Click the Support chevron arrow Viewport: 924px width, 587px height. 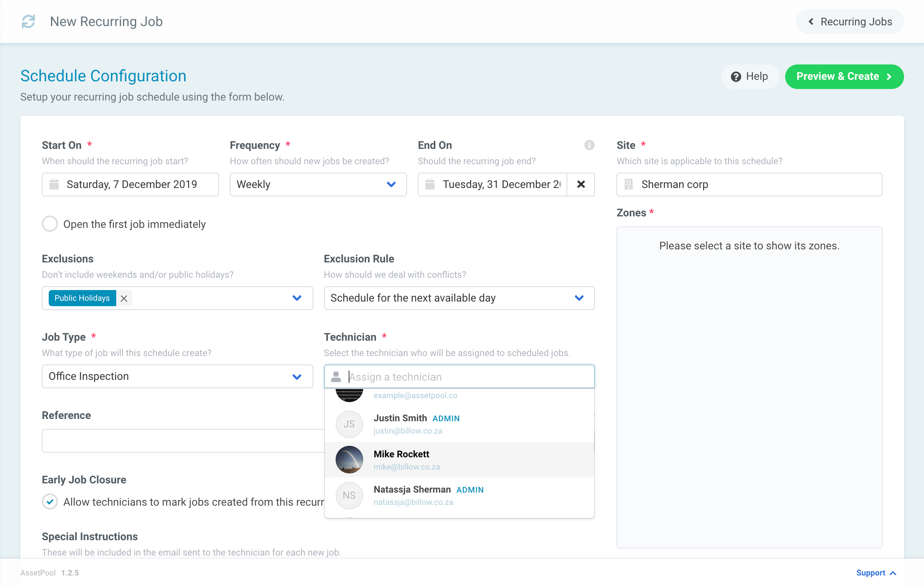[893, 573]
